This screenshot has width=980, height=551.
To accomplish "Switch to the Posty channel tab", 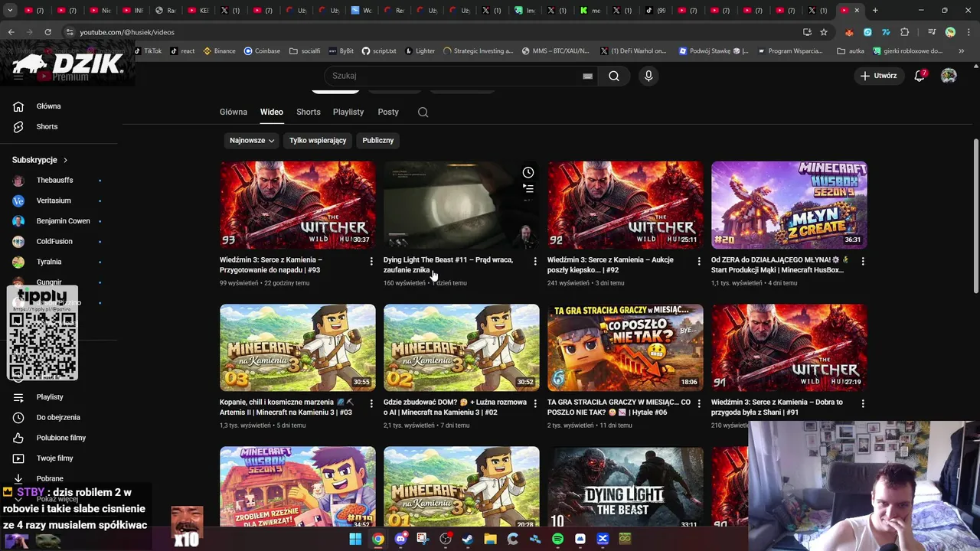I will (388, 112).
